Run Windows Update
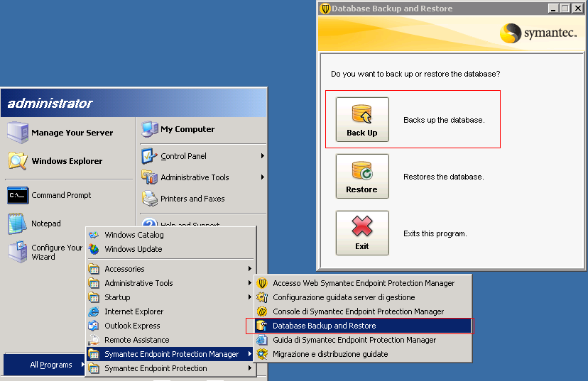The image size is (588, 381). tap(171, 249)
